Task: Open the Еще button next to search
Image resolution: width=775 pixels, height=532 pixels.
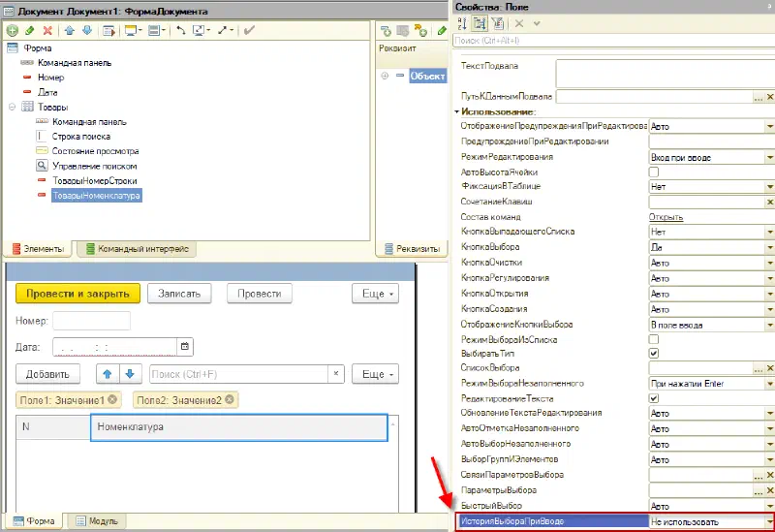Action: 375,374
